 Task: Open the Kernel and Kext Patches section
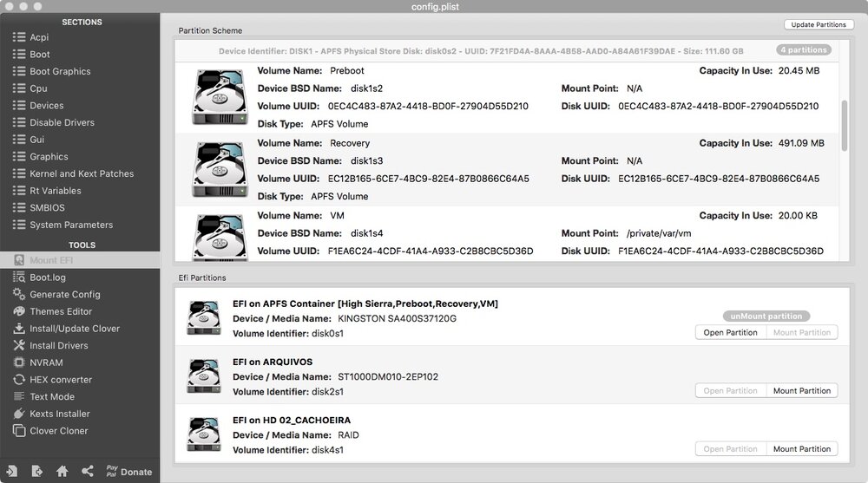pyautogui.click(x=82, y=173)
